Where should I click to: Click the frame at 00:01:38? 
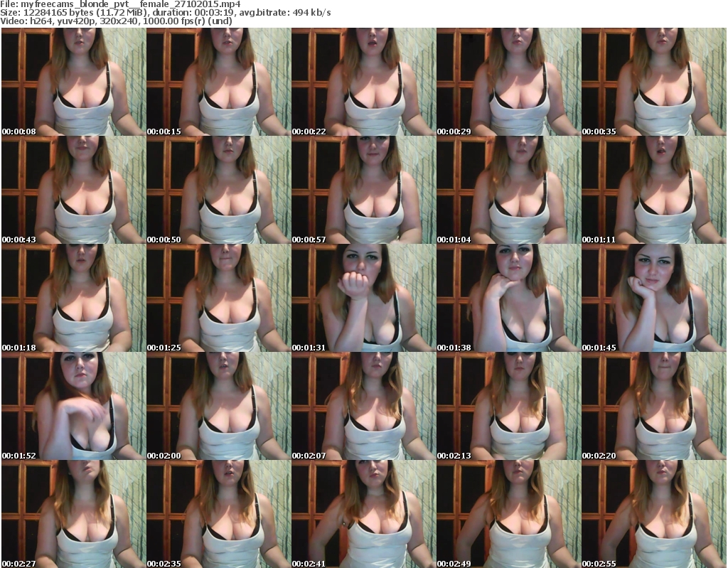tap(508, 298)
